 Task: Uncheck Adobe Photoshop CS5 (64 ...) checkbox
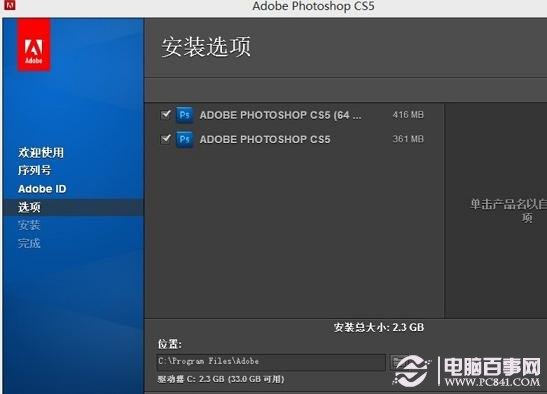[x=166, y=115]
